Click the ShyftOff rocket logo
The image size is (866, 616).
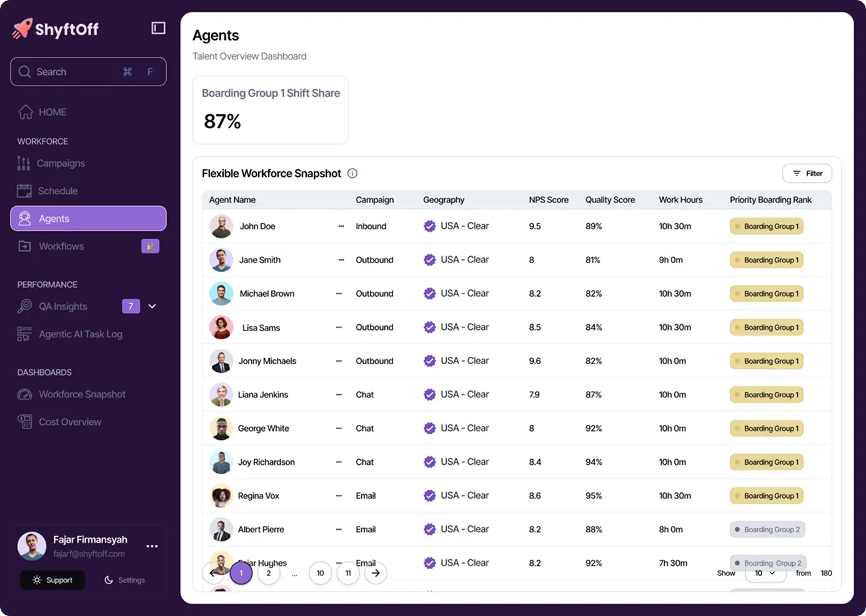(x=22, y=28)
